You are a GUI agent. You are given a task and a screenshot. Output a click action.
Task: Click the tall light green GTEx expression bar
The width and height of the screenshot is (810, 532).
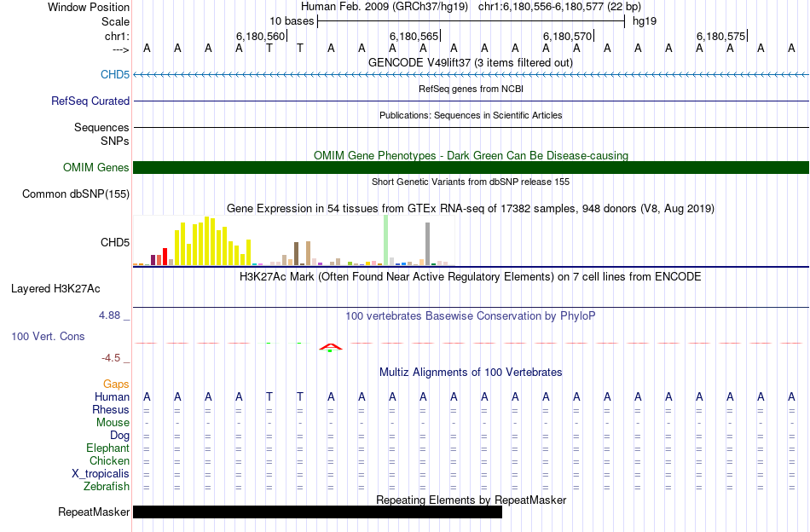coord(386,240)
